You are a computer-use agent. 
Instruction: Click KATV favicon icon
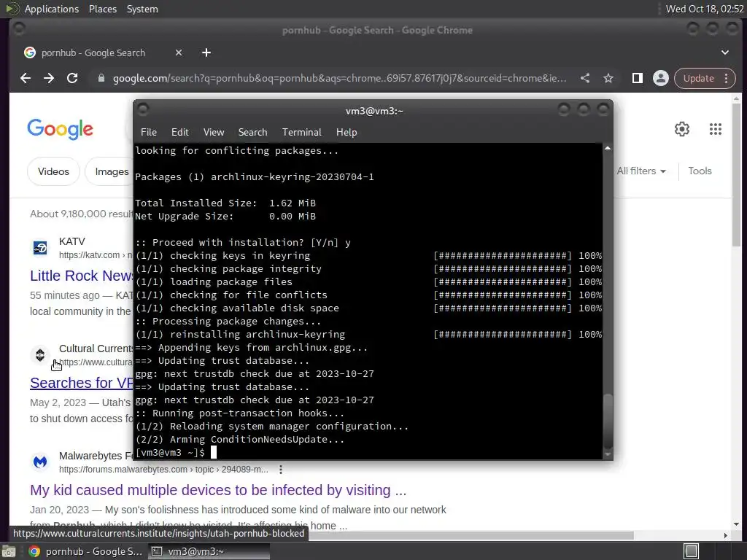(40, 248)
